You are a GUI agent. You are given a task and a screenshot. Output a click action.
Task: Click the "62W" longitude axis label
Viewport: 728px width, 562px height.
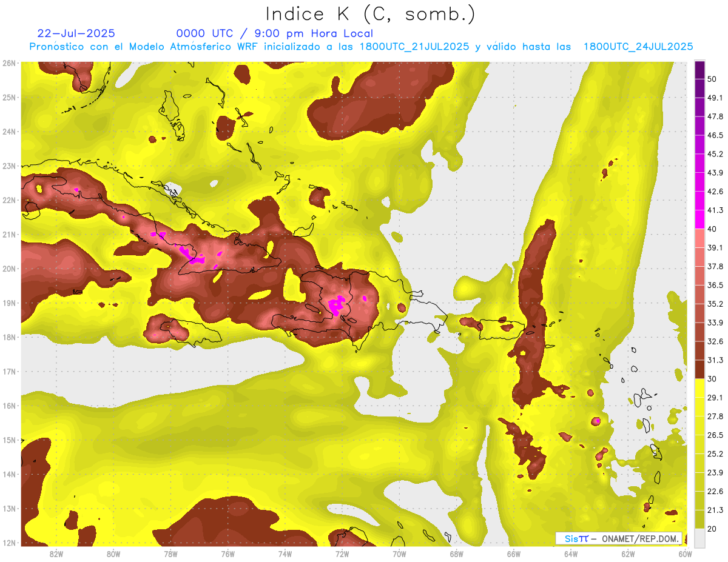pyautogui.click(x=628, y=554)
